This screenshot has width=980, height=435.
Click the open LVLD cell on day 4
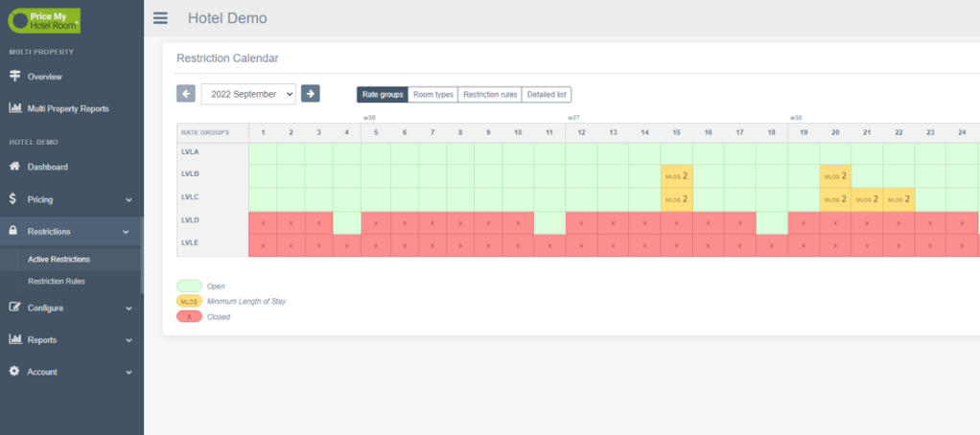[347, 222]
